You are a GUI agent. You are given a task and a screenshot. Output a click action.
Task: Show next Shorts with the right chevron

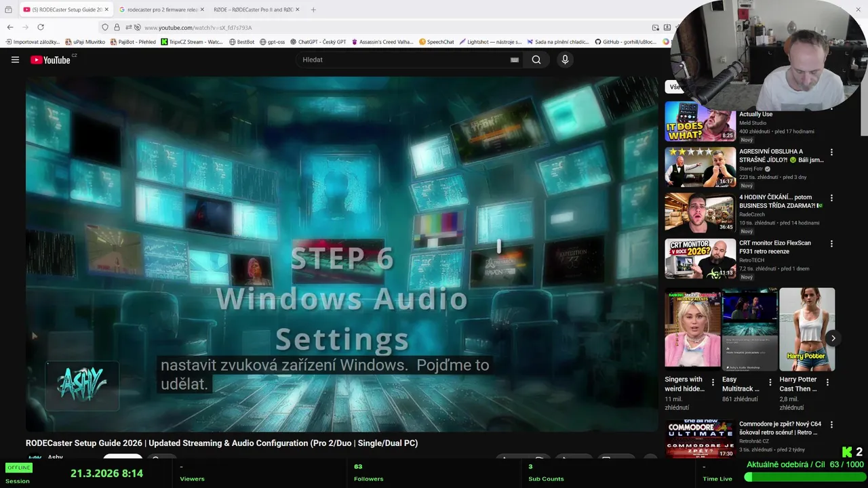pyautogui.click(x=833, y=338)
